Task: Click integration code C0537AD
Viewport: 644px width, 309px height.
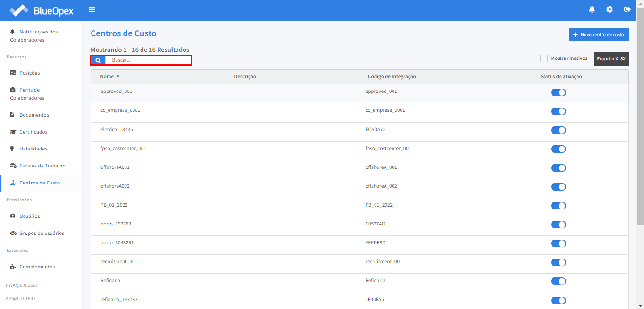Action: tap(375, 224)
